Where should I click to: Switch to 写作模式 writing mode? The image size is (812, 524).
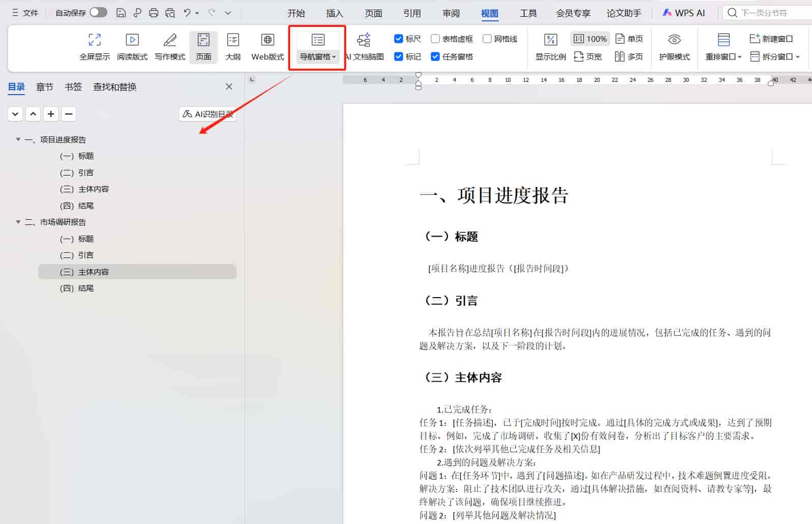click(170, 47)
